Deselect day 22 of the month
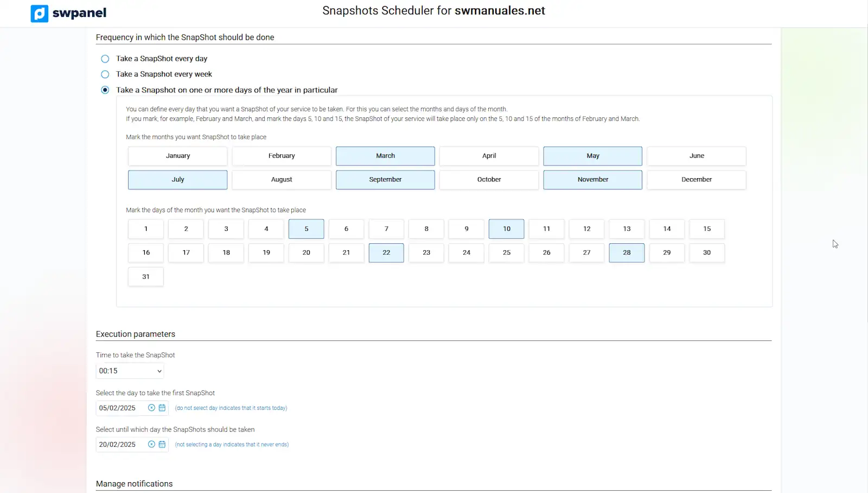Image resolution: width=868 pixels, height=493 pixels. point(386,253)
